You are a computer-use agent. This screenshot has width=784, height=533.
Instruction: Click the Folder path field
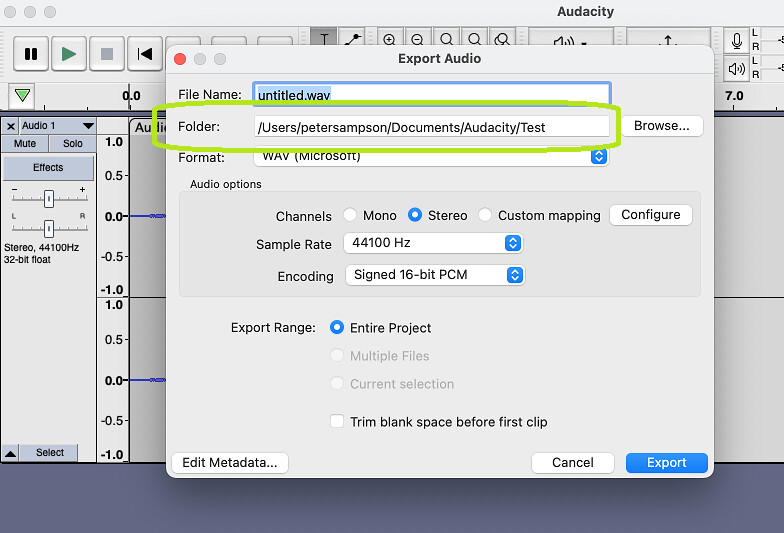click(432, 127)
